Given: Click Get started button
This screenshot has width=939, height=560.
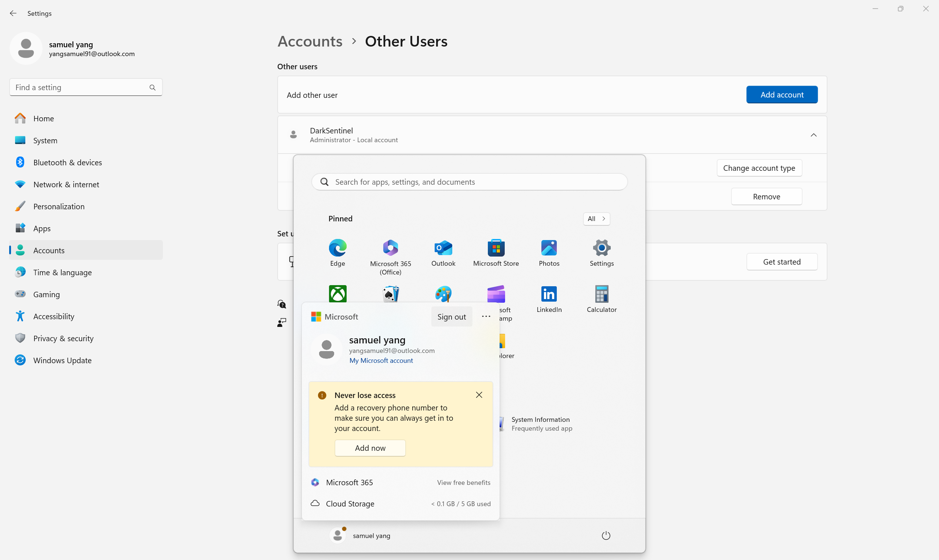Looking at the screenshot, I should tap(782, 262).
